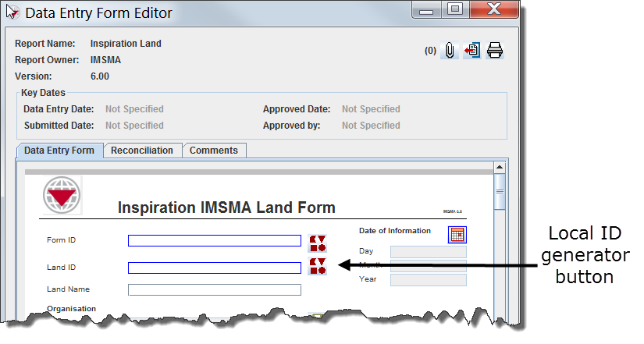The height and width of the screenshot is (344, 644).
Task: Click the Land ID generator button
Action: [x=318, y=267]
